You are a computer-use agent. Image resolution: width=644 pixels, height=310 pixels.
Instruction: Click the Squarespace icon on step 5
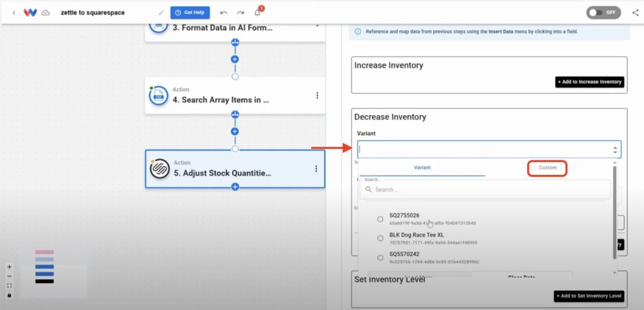tap(159, 169)
